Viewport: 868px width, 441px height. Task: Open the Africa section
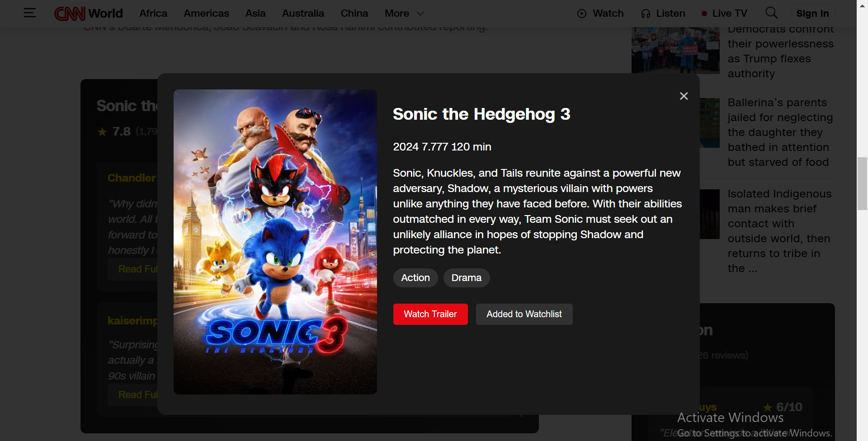(x=153, y=14)
